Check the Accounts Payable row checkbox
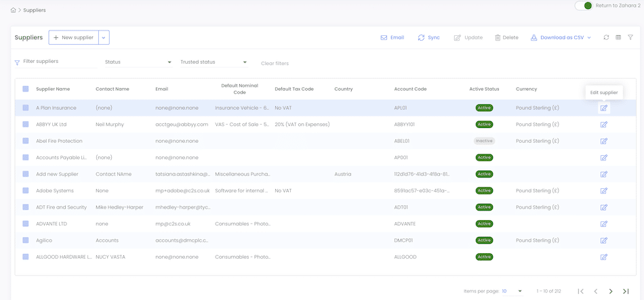This screenshot has height=300, width=644. tap(26, 158)
